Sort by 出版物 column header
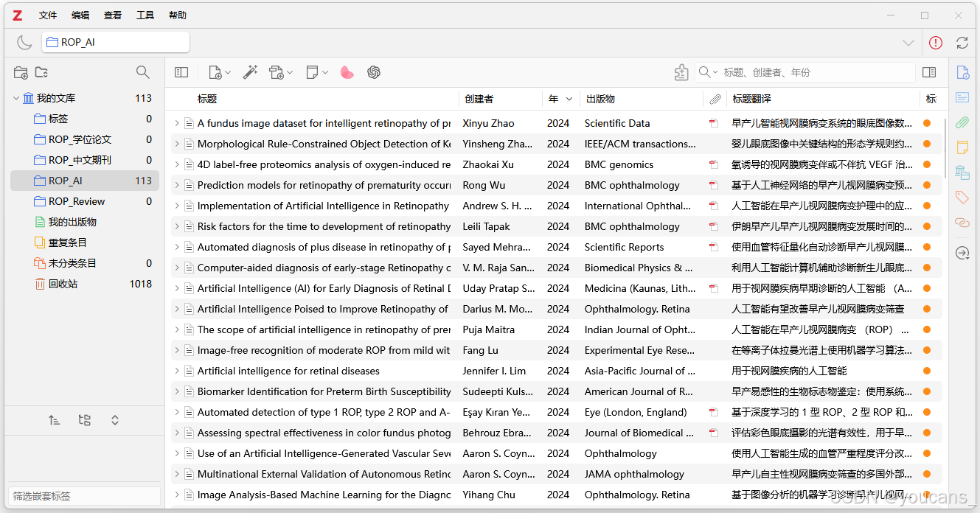Image resolution: width=980 pixels, height=513 pixels. pos(642,99)
